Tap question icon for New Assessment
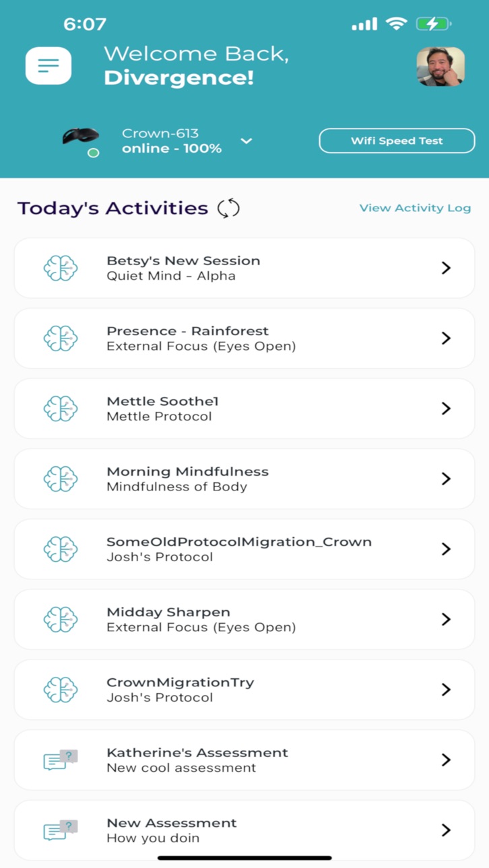 [61, 830]
